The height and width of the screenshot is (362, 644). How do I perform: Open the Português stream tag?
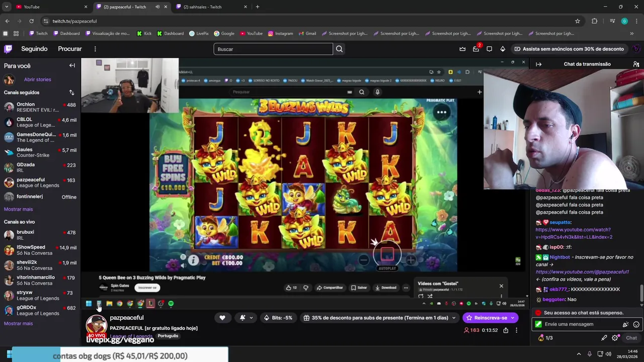[x=168, y=336]
